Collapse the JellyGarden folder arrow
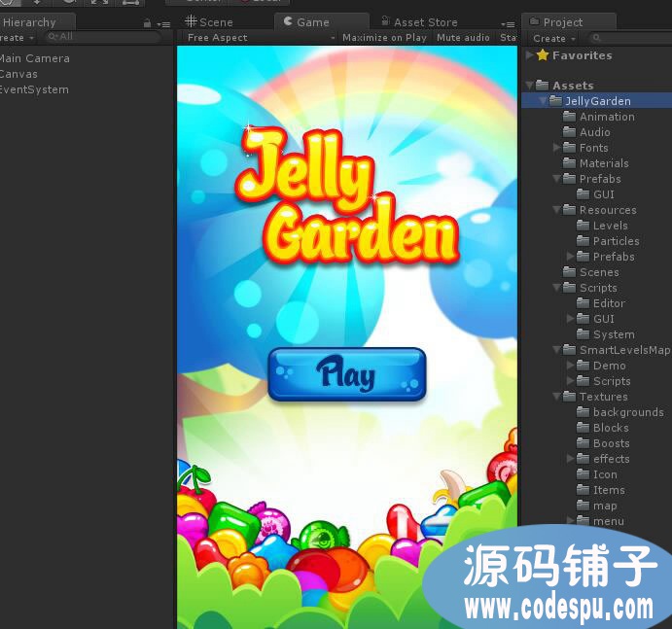Image resolution: width=672 pixels, height=629 pixels. 543,101
